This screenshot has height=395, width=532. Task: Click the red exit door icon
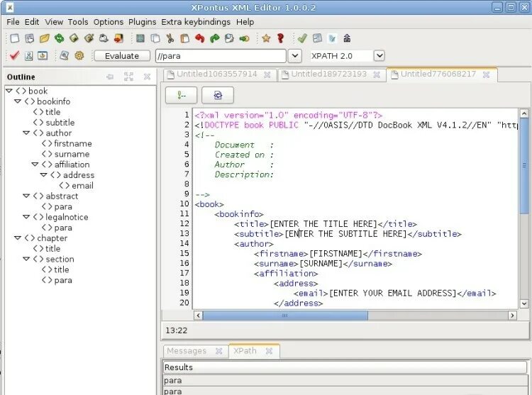pos(118,38)
